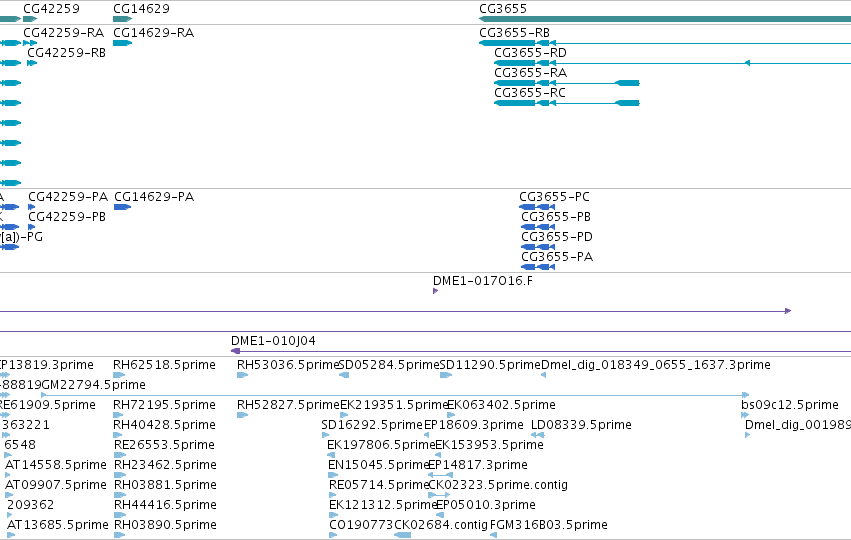The image size is (851, 540).
Task: Select EST SD05284.5prime
Action: click(x=389, y=365)
